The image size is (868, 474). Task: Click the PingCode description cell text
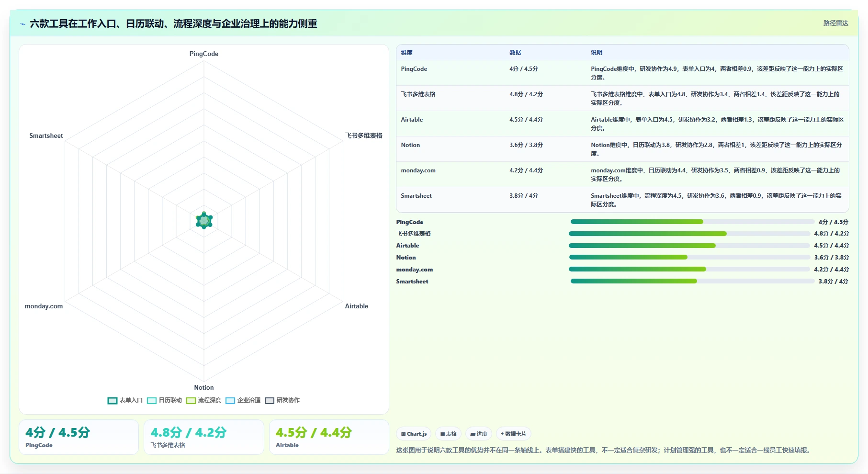717,73
